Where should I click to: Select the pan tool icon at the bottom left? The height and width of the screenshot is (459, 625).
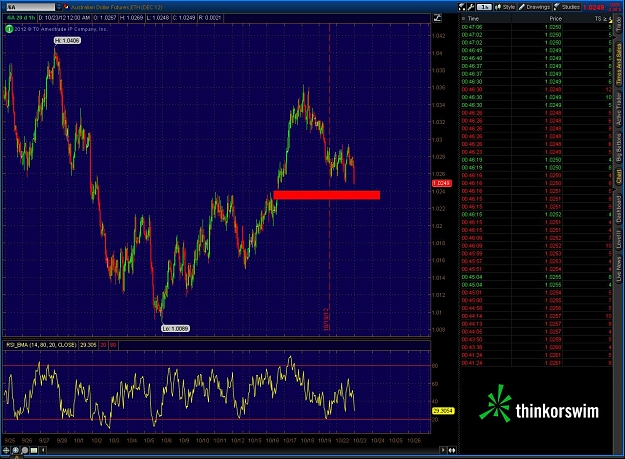coord(16,450)
